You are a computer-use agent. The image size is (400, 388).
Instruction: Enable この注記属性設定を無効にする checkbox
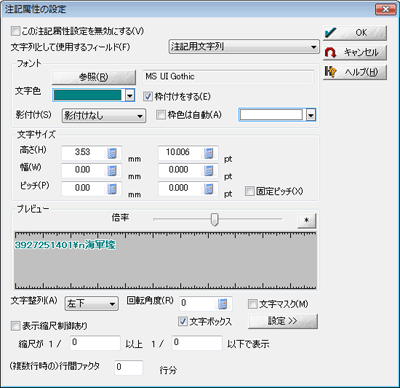click(x=15, y=31)
